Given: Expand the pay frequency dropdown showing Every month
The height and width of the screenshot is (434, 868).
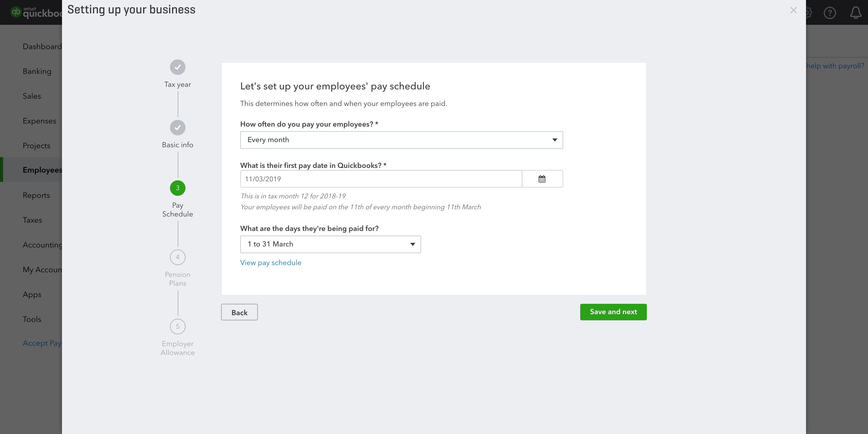Looking at the screenshot, I should pyautogui.click(x=401, y=140).
